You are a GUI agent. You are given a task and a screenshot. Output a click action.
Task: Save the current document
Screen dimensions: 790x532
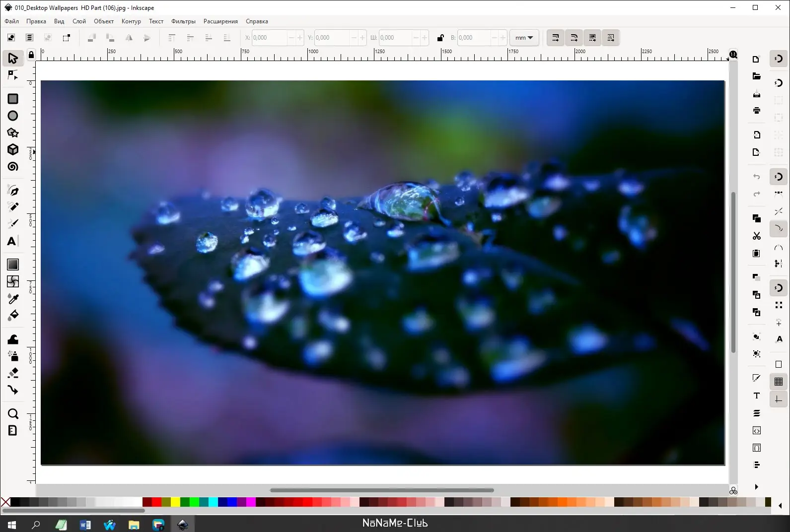756,93
